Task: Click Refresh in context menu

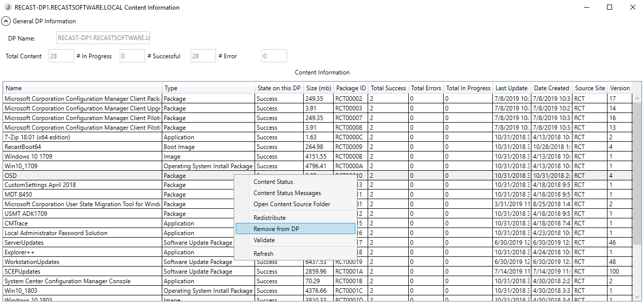Action: click(296, 254)
